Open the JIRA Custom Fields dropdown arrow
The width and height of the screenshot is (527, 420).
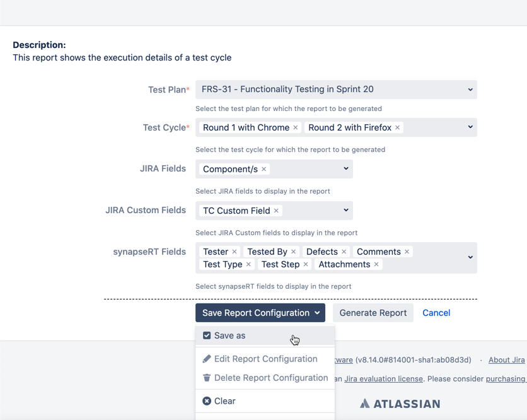pyautogui.click(x=345, y=211)
